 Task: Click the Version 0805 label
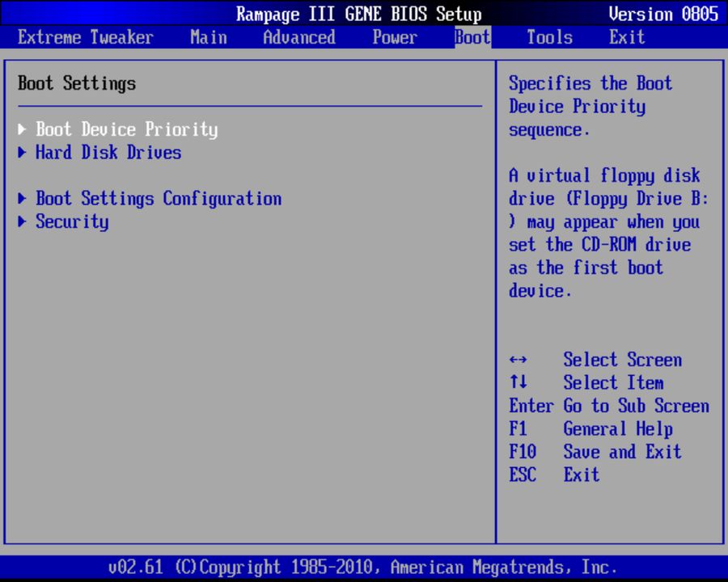click(663, 14)
